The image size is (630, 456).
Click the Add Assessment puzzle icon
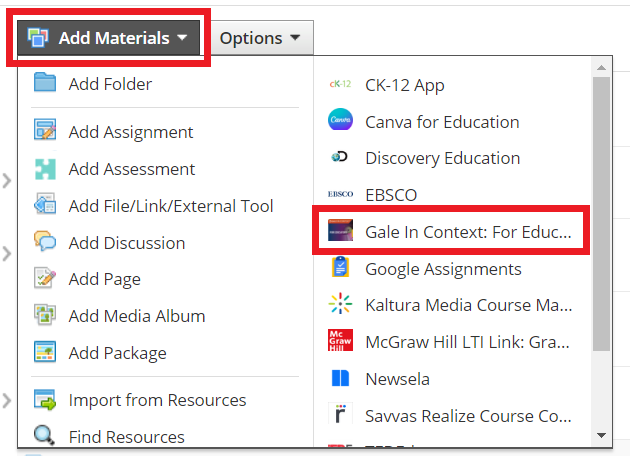45,169
